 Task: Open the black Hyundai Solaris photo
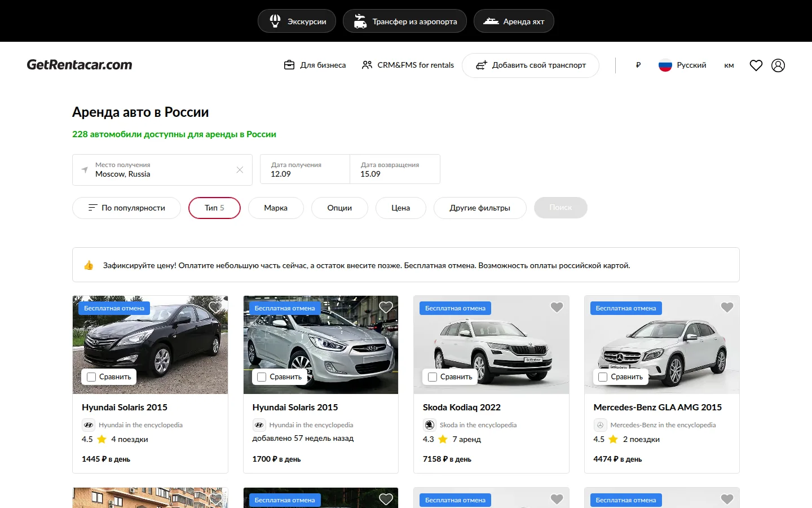click(151, 345)
